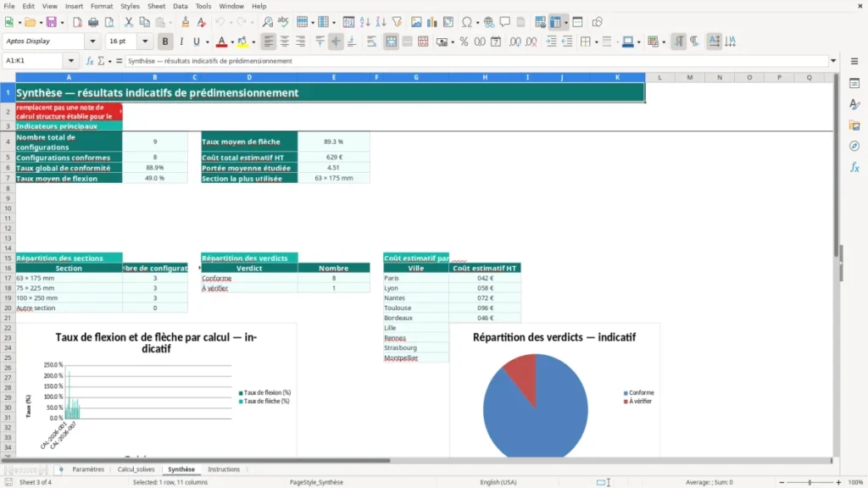Insert an image using the picture icon
The height and width of the screenshot is (488, 868).
[x=416, y=22]
